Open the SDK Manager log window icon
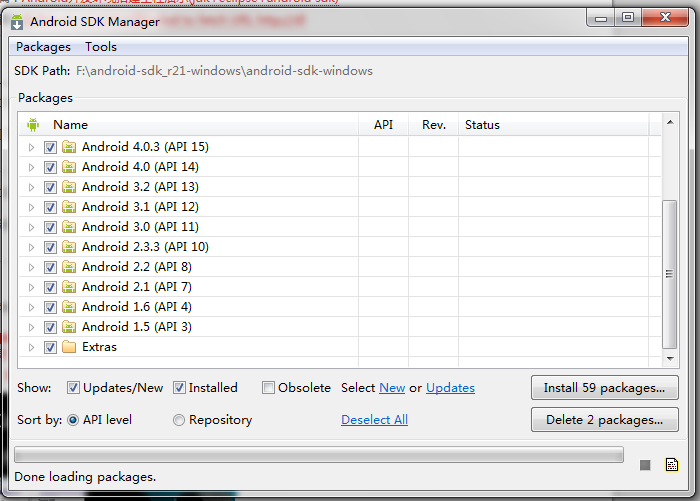The width and height of the screenshot is (700, 501). point(672,465)
